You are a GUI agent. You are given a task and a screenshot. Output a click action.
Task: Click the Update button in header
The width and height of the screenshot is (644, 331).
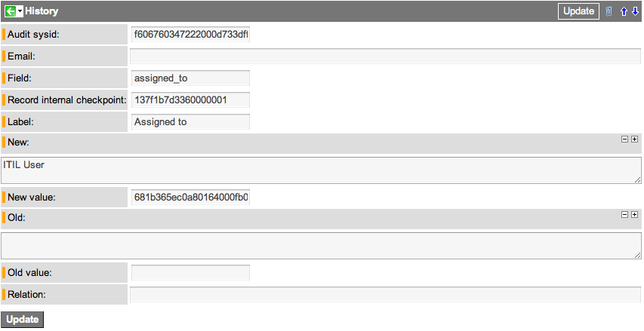tap(578, 11)
